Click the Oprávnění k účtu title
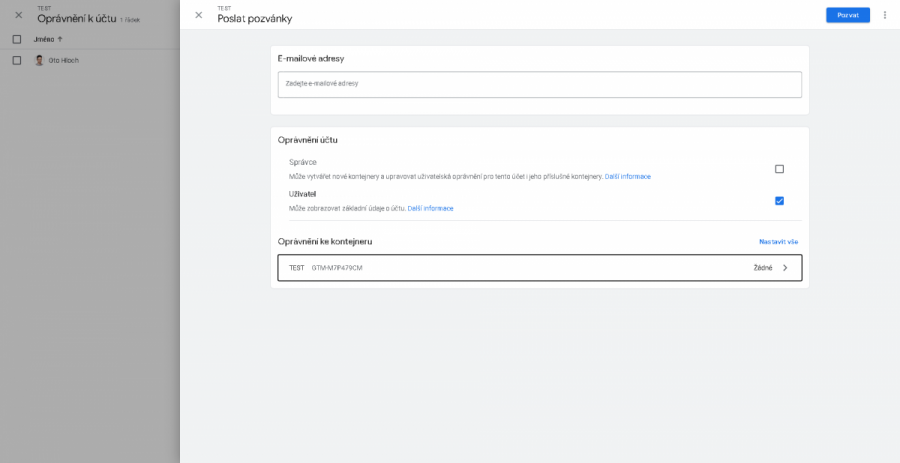The height and width of the screenshot is (463, 900). [x=77, y=18]
